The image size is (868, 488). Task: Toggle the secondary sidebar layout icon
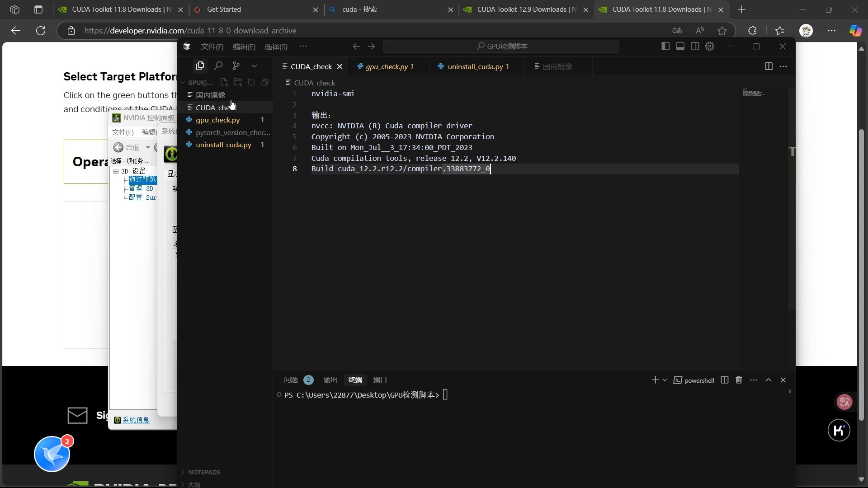point(695,46)
